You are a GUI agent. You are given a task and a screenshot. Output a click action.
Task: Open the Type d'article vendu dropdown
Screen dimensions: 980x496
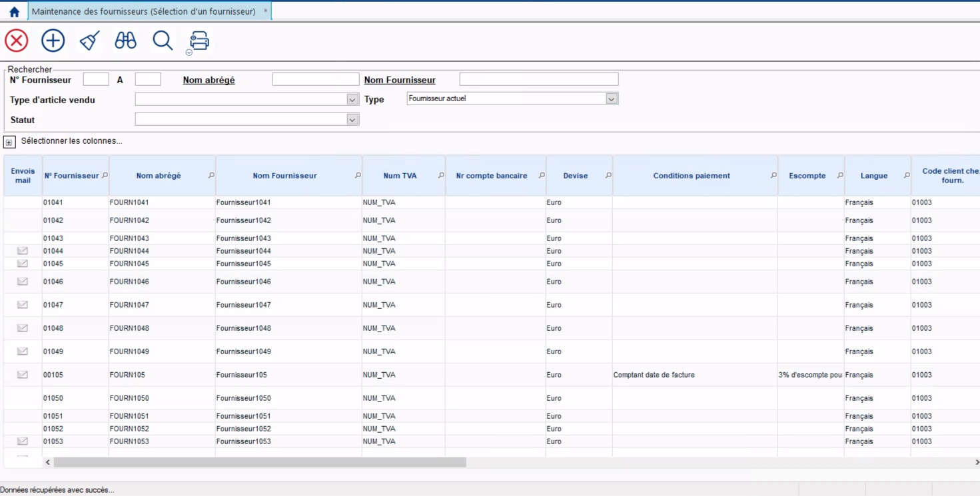pos(352,100)
